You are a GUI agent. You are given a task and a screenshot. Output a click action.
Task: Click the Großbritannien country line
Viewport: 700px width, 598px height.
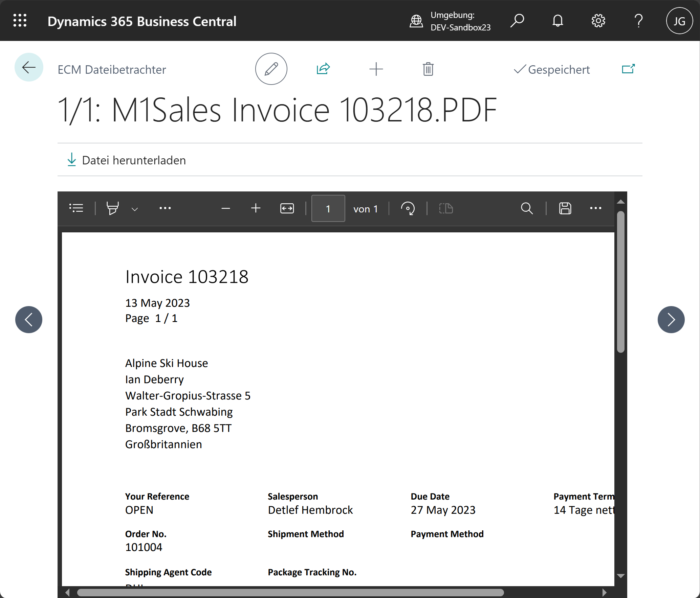coord(163,444)
